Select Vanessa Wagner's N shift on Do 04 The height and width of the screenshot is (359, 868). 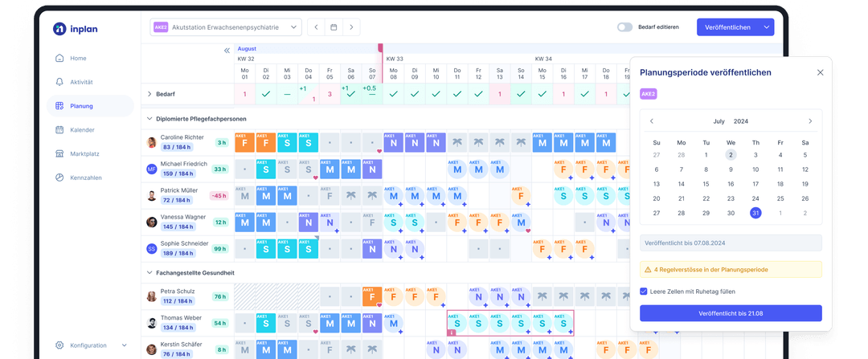pyautogui.click(x=309, y=222)
